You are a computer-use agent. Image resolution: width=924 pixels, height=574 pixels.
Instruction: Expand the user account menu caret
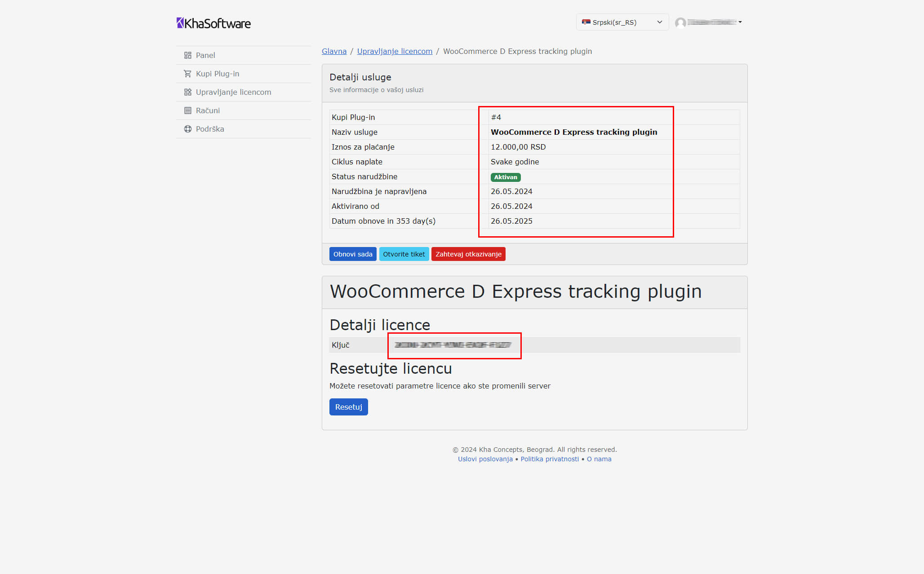(740, 22)
